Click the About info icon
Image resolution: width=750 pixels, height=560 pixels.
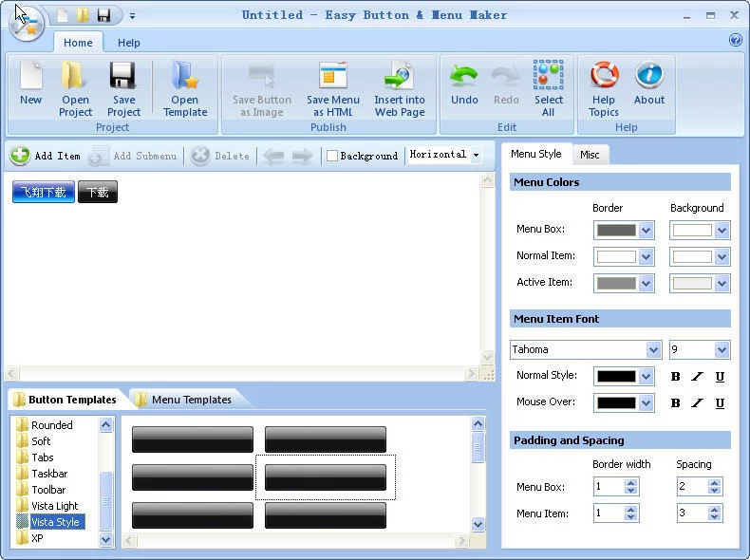(x=649, y=75)
